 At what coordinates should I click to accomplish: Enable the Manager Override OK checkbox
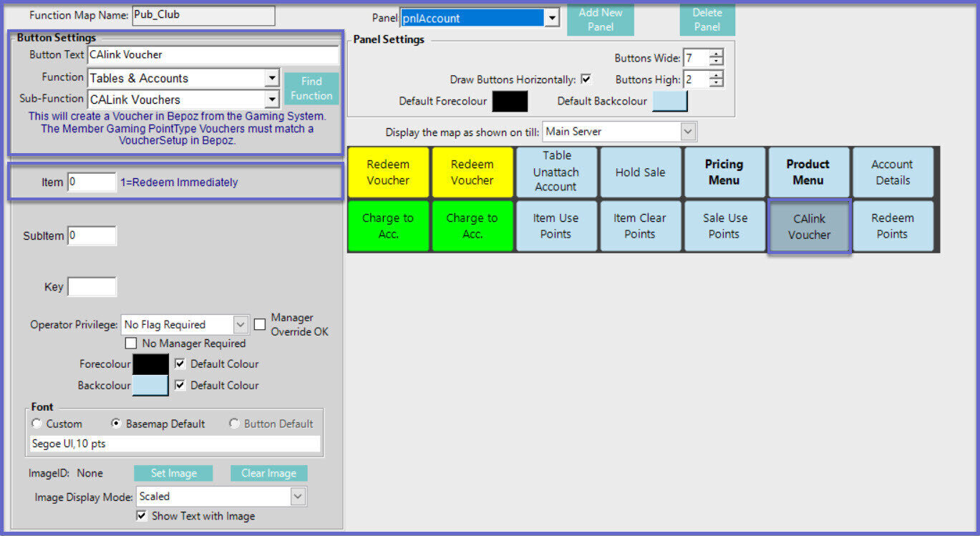(x=261, y=325)
